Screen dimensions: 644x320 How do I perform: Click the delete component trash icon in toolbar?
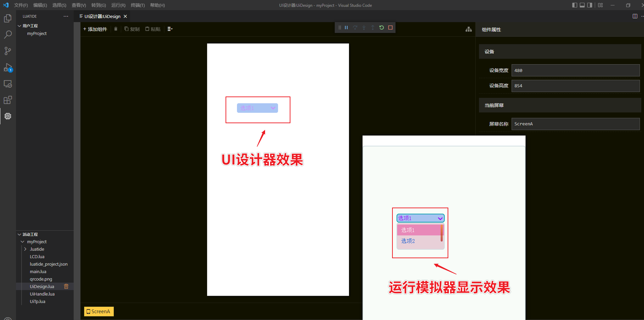click(116, 29)
